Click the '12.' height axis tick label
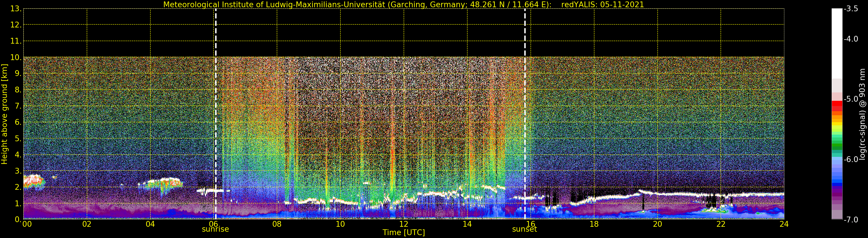868x238 pixels. 16,25
